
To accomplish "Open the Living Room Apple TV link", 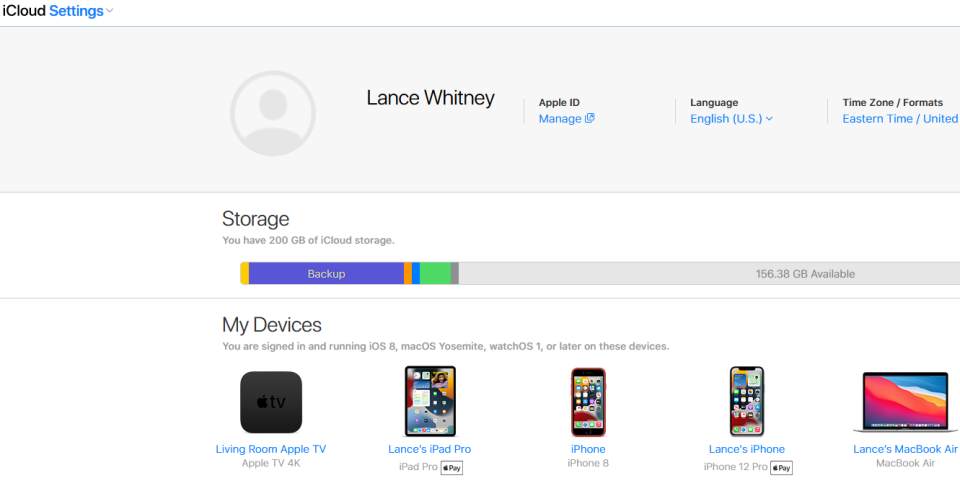I will point(271,449).
